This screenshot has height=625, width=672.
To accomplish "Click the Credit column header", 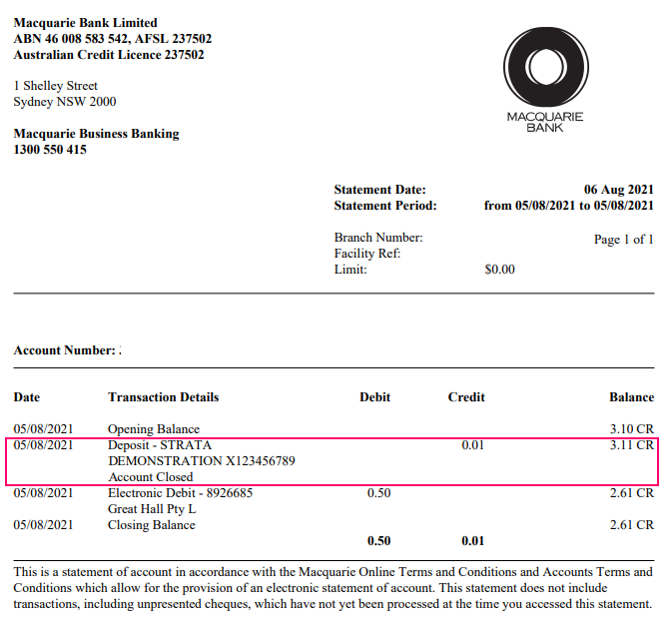I will [x=466, y=397].
